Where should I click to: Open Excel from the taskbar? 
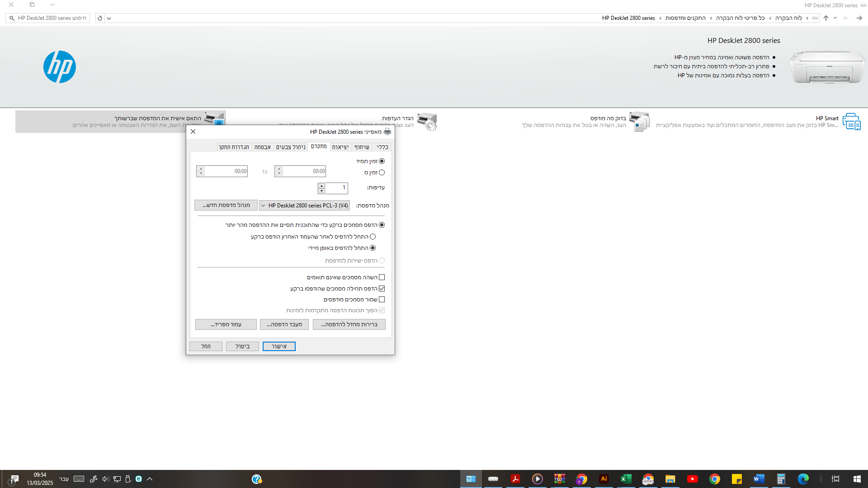pyautogui.click(x=626, y=479)
